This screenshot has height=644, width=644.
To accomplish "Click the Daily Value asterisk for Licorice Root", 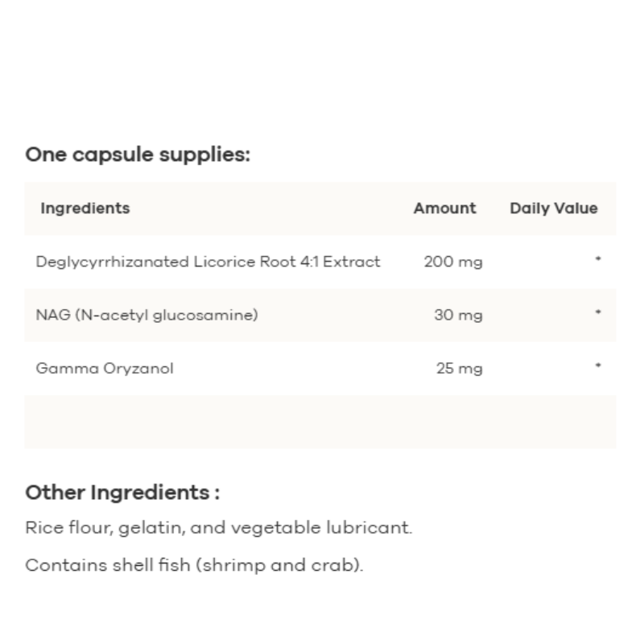I will [x=597, y=260].
